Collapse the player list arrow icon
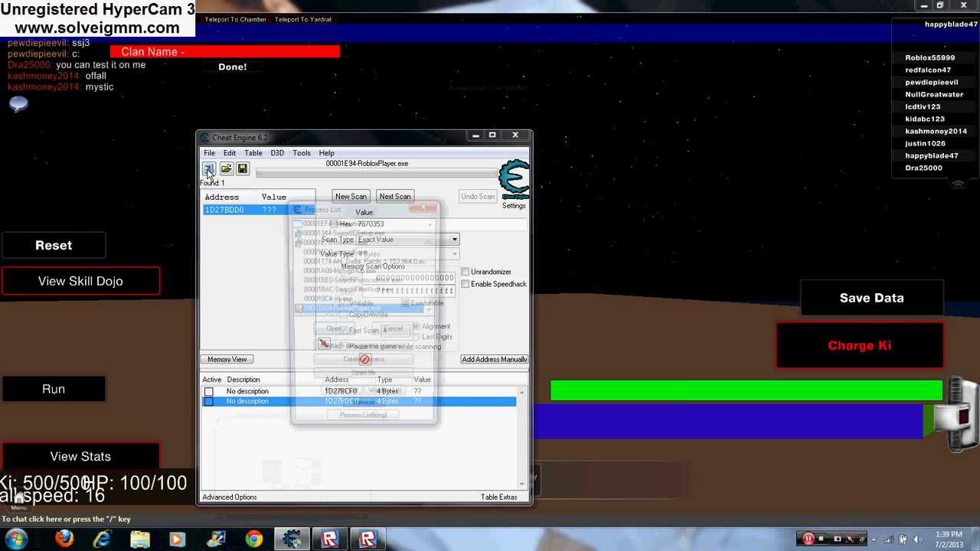The width and height of the screenshot is (980, 551). [x=958, y=184]
